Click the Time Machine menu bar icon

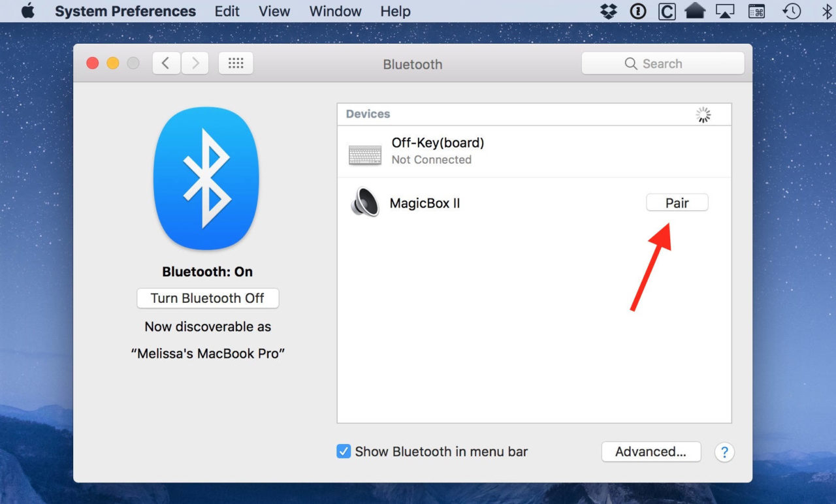click(x=791, y=10)
